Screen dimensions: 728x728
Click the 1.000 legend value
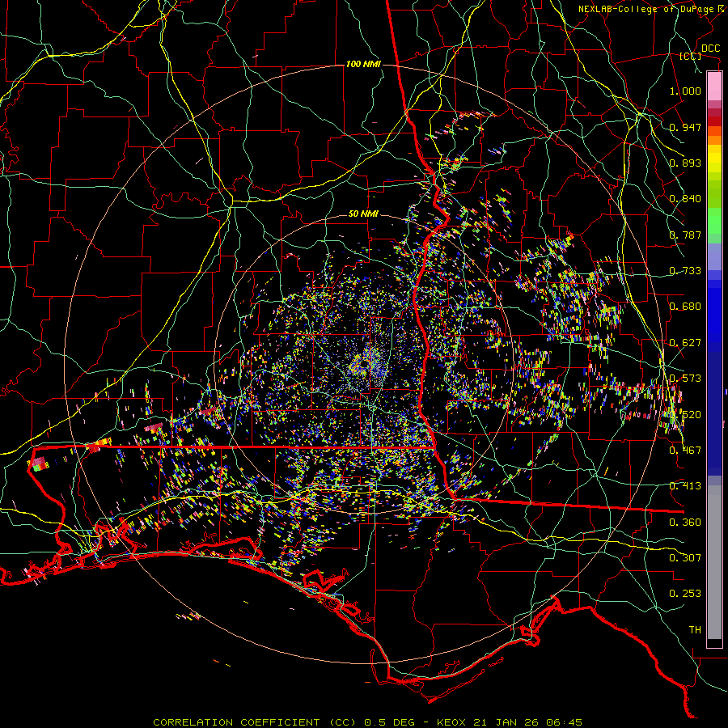pyautogui.click(x=685, y=91)
